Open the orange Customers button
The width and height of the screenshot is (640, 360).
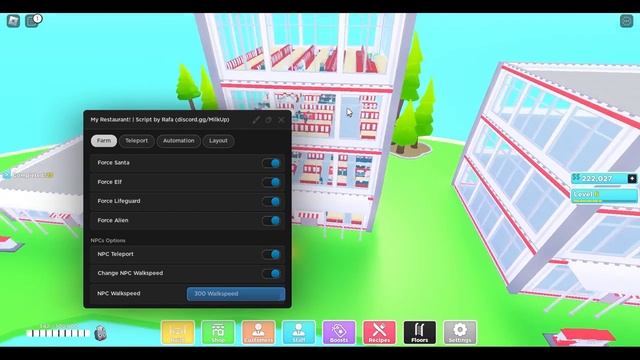pyautogui.click(x=258, y=332)
